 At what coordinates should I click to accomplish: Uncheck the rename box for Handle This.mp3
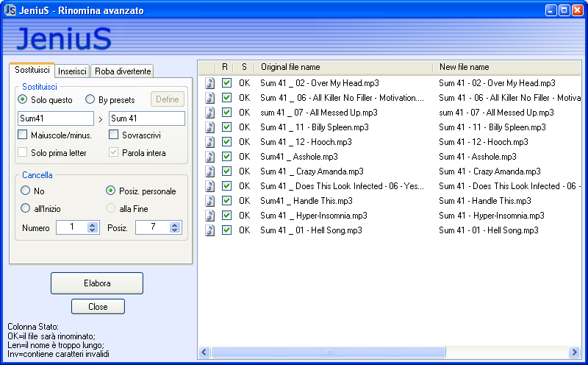coord(226,200)
